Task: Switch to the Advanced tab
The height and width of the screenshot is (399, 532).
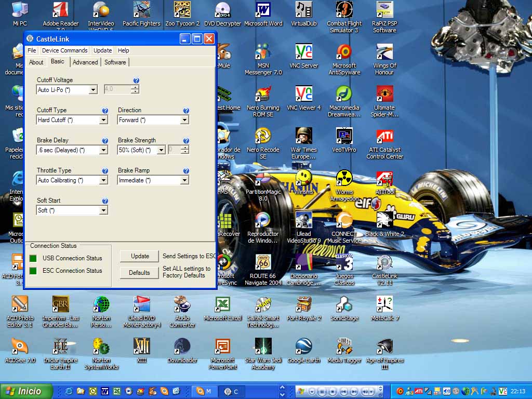Action: click(85, 62)
